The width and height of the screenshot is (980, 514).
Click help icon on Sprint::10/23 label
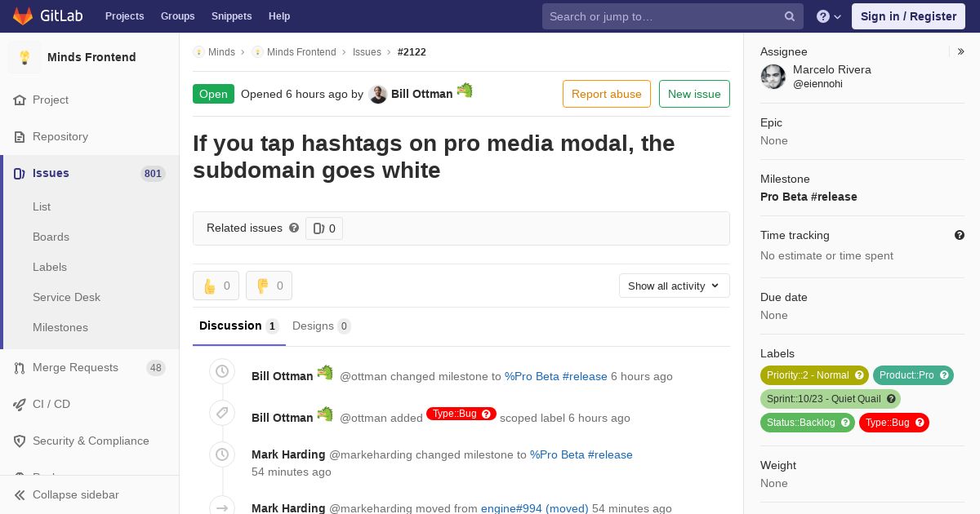click(x=891, y=399)
